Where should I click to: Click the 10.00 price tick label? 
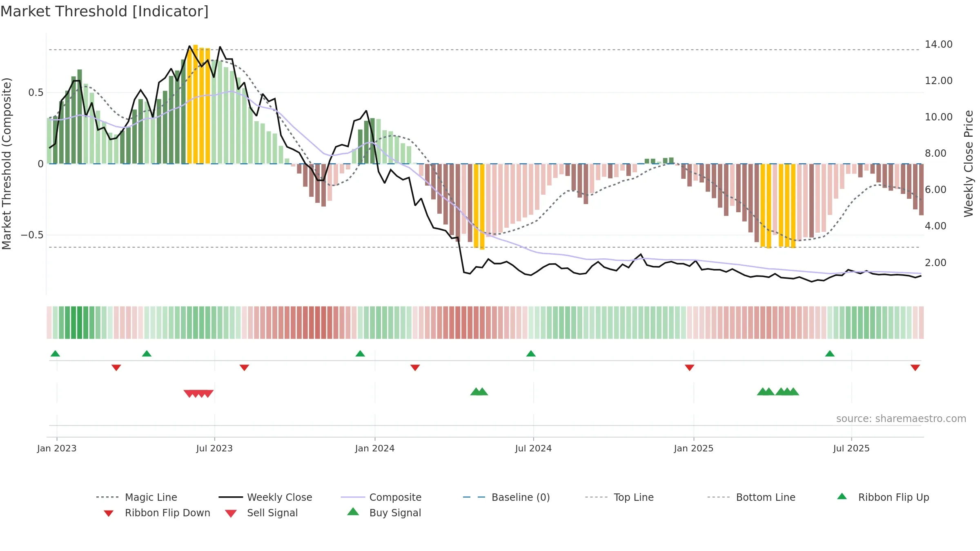coord(939,117)
